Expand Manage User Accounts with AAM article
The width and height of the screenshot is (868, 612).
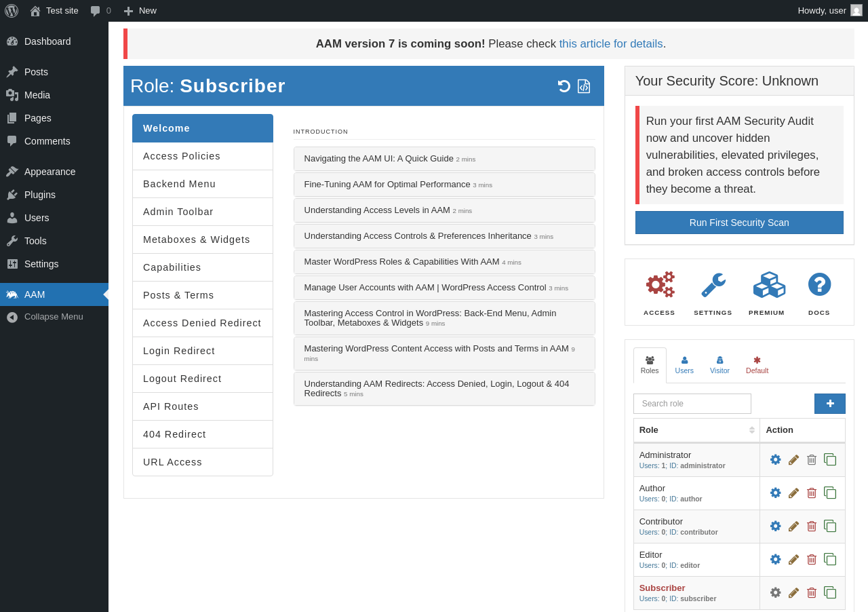tap(444, 288)
